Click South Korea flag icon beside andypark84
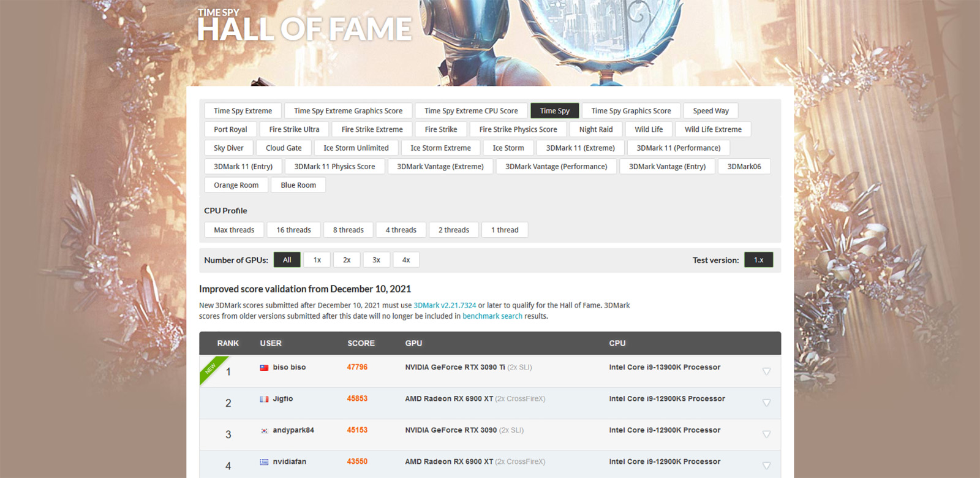 [x=264, y=431]
